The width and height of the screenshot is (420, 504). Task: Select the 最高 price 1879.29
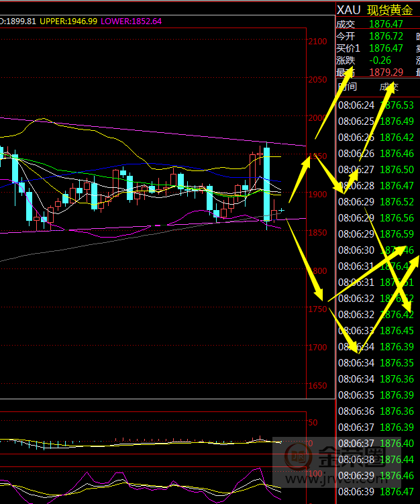[x=386, y=72]
